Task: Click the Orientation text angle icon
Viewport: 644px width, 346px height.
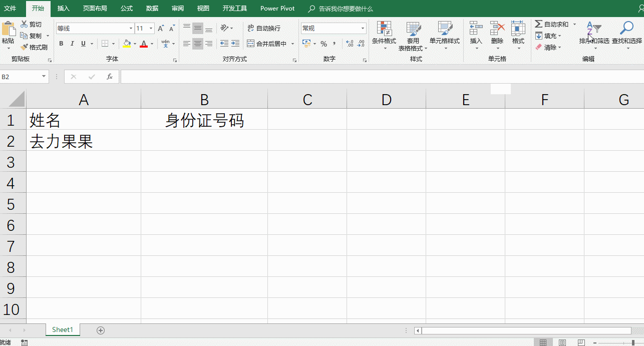Action: tap(224, 28)
